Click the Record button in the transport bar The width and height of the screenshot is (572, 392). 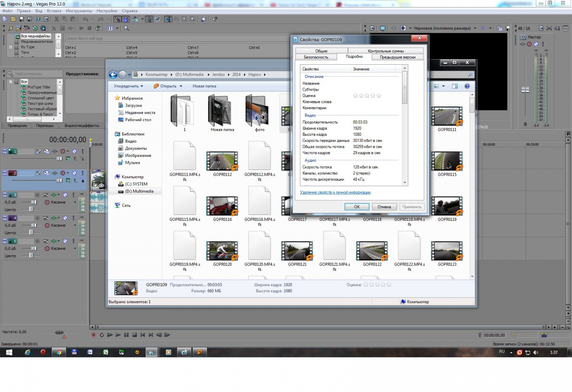(94, 335)
